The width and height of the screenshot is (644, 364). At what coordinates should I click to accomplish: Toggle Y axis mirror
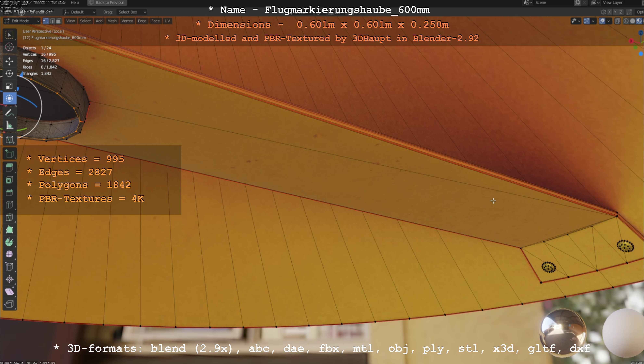tap(615, 12)
